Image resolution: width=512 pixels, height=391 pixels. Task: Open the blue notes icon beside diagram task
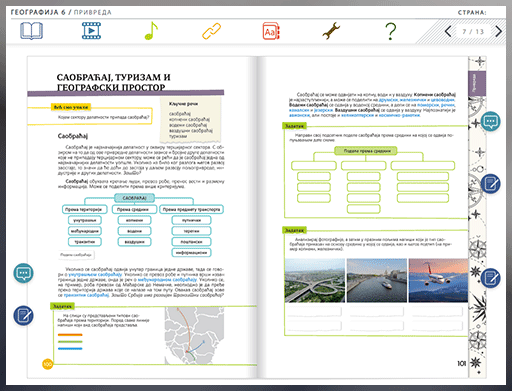tap(491, 184)
